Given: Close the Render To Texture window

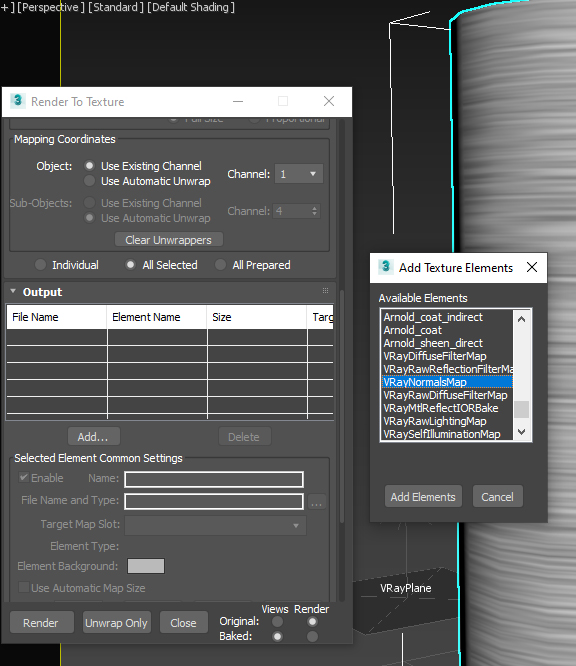Looking at the screenshot, I should tap(329, 101).
